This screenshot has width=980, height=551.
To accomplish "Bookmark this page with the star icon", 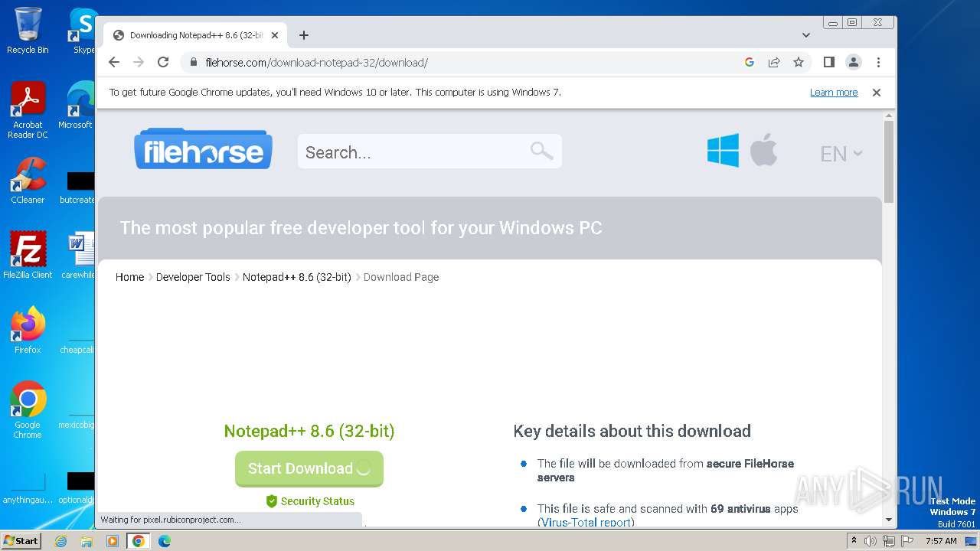I will pos(799,62).
